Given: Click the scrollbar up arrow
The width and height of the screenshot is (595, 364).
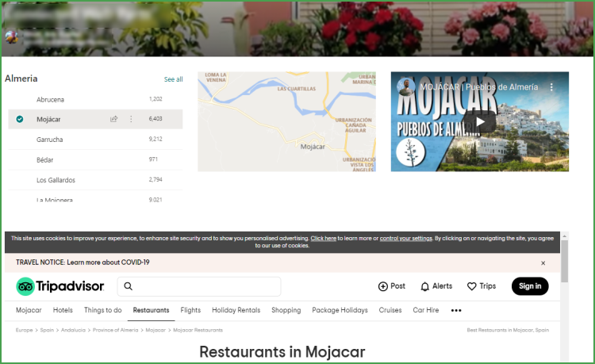Looking at the screenshot, I should 564,236.
